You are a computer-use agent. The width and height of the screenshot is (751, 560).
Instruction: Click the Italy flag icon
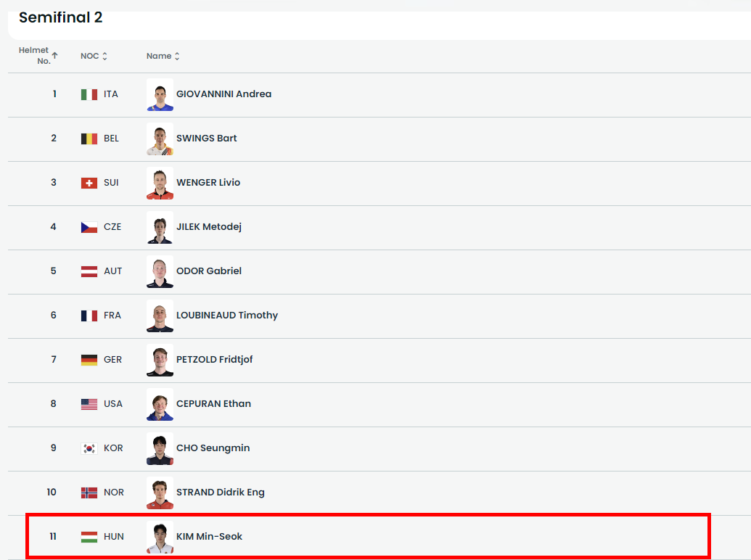(89, 94)
